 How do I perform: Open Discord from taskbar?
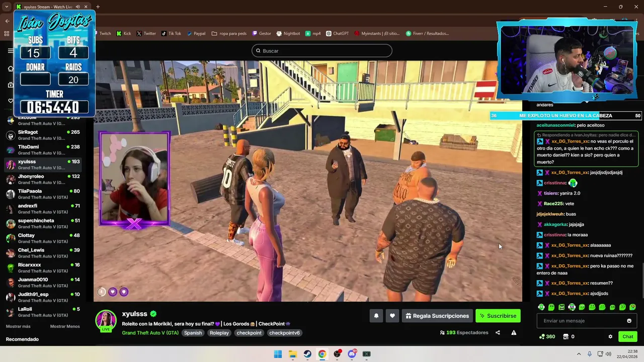point(352,354)
